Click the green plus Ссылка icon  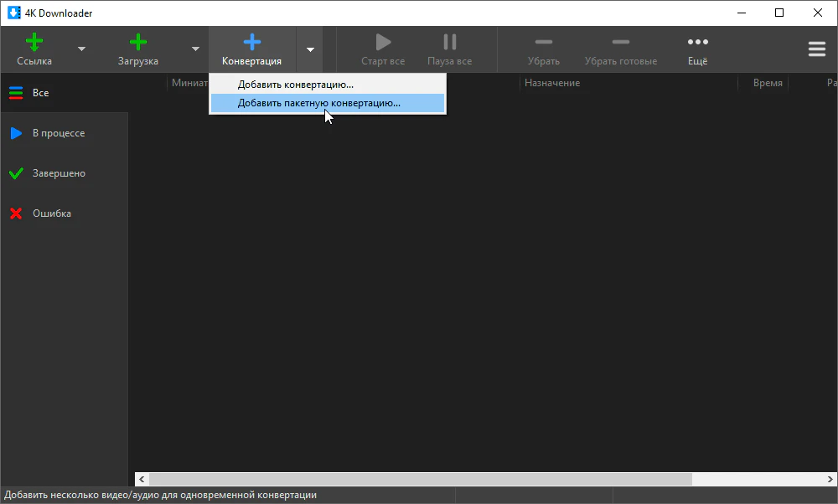click(34, 43)
